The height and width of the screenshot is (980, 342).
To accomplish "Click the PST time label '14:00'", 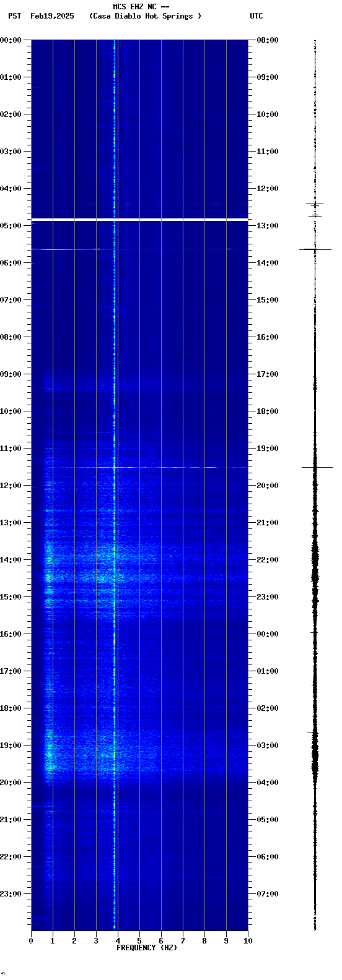I will coord(11,560).
